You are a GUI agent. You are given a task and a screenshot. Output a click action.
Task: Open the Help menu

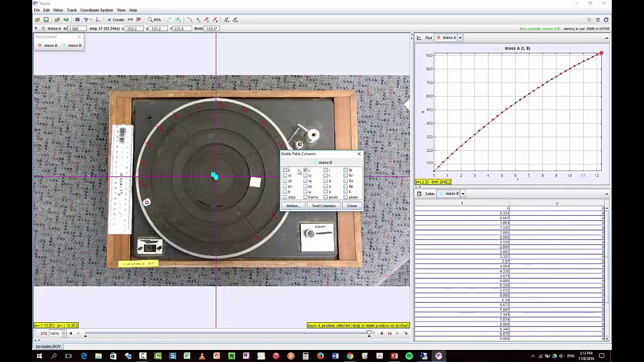tap(133, 10)
